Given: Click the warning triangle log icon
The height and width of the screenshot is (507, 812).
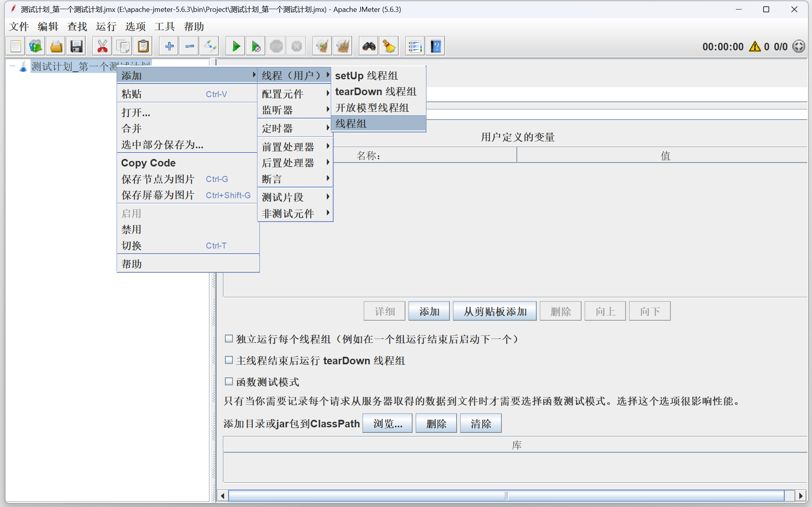Looking at the screenshot, I should point(754,46).
